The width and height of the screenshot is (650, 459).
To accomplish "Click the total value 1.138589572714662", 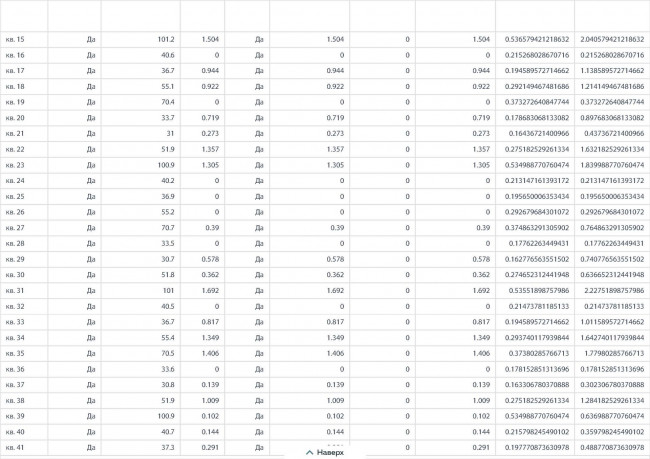I will pyautogui.click(x=612, y=71).
